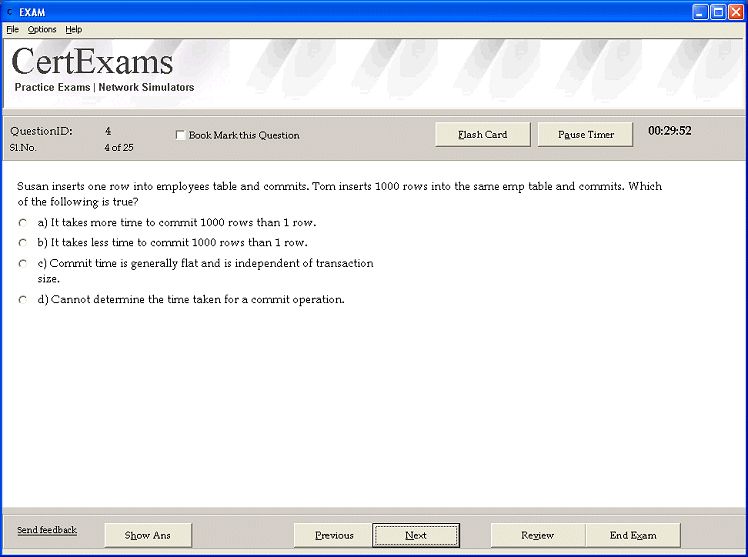The image size is (748, 557).
Task: Open the Review screen
Action: point(538,535)
